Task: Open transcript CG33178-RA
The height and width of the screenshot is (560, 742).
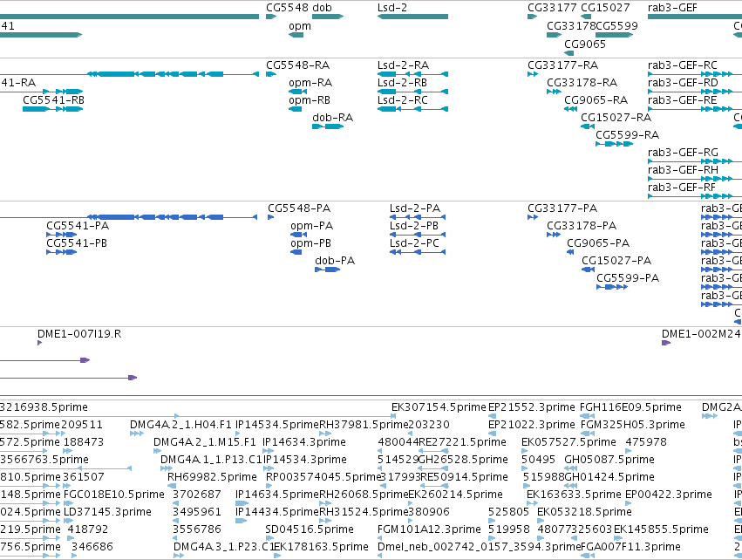Action: pos(582,83)
